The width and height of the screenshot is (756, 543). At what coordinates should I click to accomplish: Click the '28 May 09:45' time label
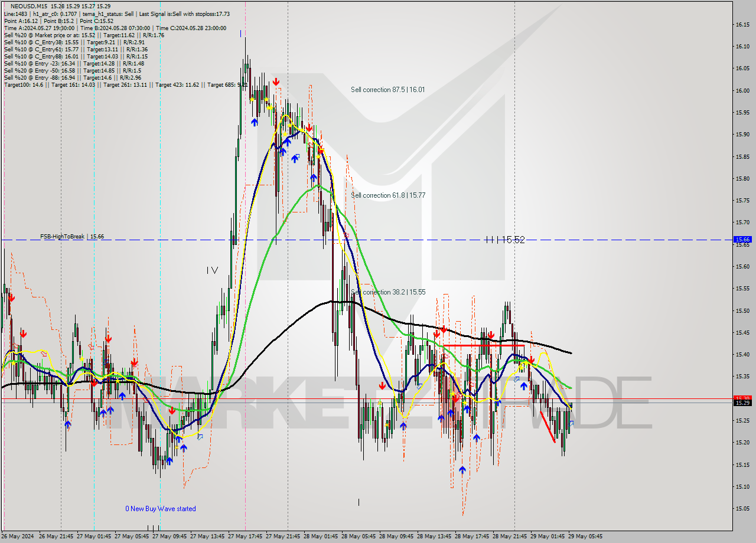click(397, 537)
